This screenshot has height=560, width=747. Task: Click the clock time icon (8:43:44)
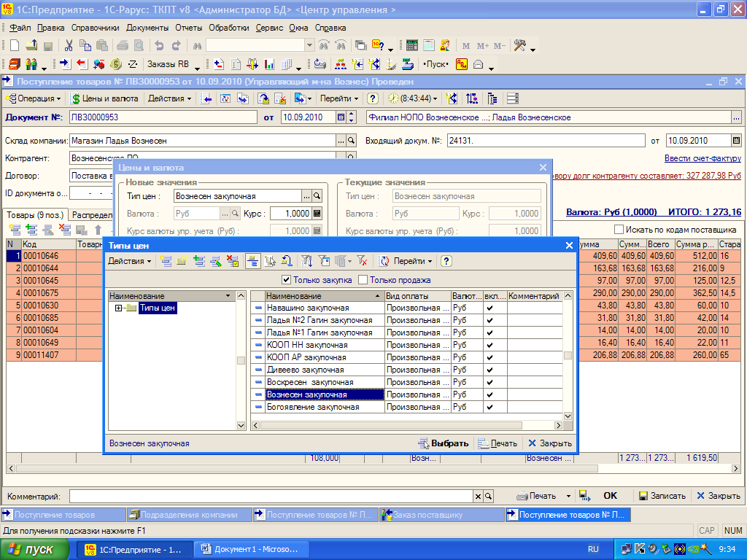(393, 98)
